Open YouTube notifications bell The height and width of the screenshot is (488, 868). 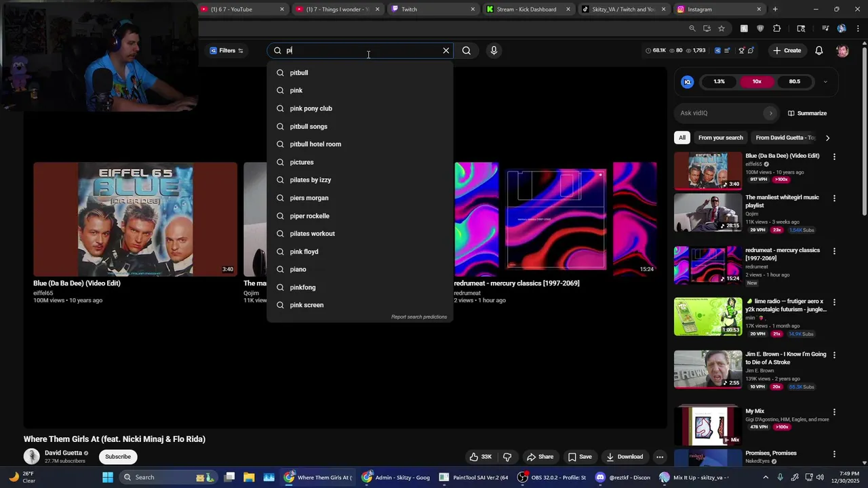[x=819, y=50]
